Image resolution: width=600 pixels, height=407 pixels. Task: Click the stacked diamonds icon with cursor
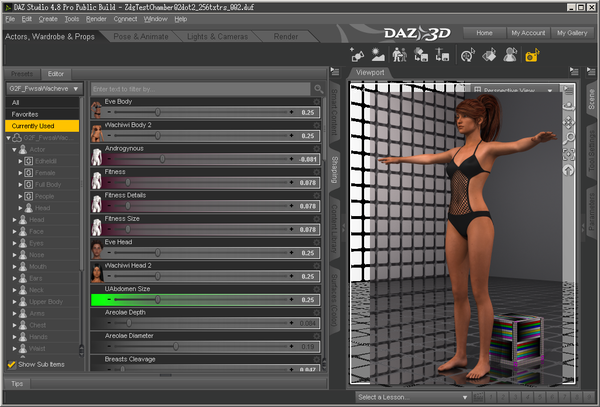tap(489, 55)
